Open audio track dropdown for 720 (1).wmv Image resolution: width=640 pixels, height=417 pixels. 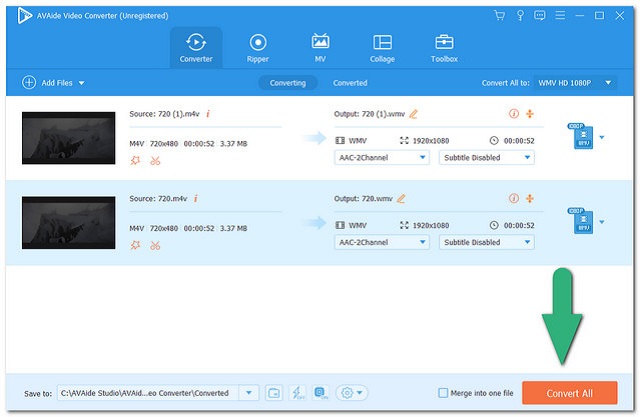382,157
